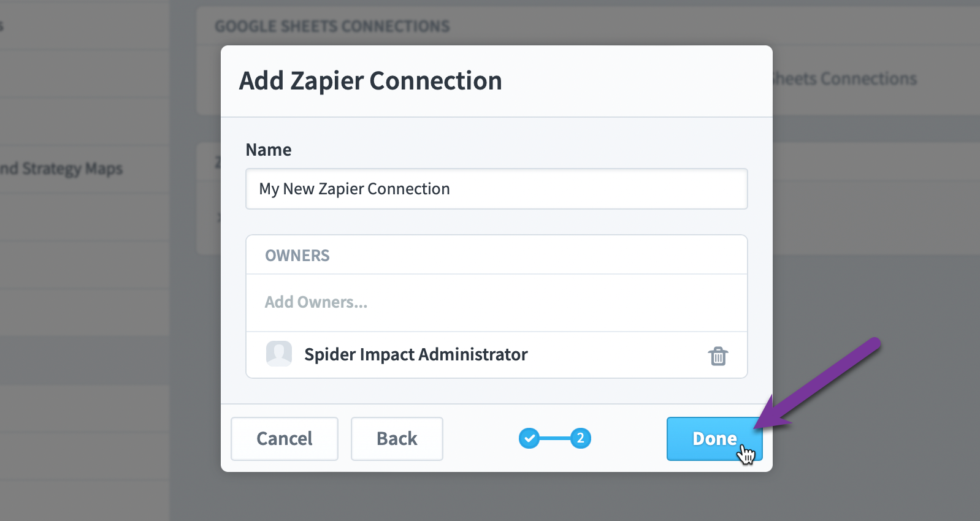The width and height of the screenshot is (980, 521).
Task: Delete Spider Impact Administrator with trash icon
Action: click(718, 356)
